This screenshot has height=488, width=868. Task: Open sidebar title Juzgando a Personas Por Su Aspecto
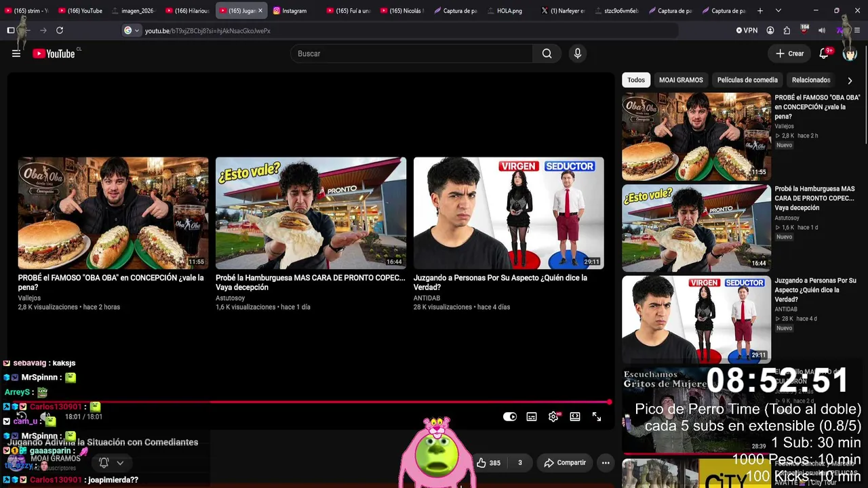pyautogui.click(x=816, y=290)
